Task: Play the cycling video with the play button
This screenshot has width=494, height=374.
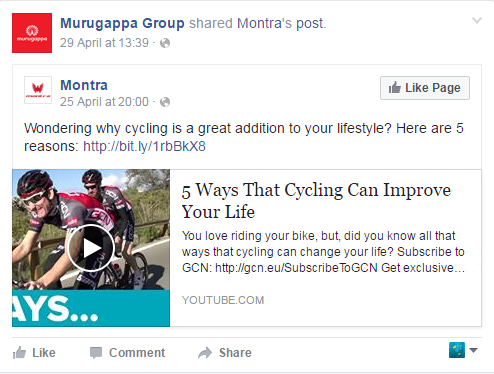Action: point(91,248)
